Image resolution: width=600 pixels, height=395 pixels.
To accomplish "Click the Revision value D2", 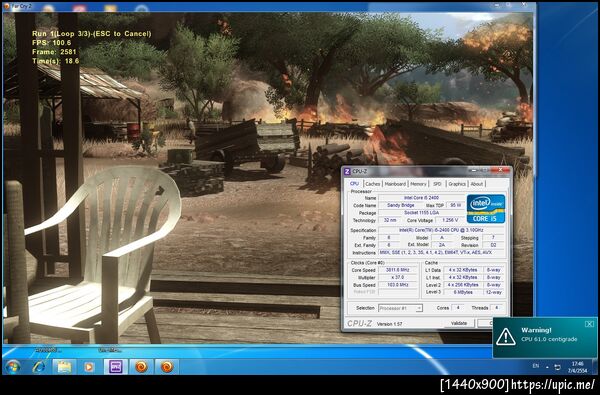I will [x=493, y=245].
